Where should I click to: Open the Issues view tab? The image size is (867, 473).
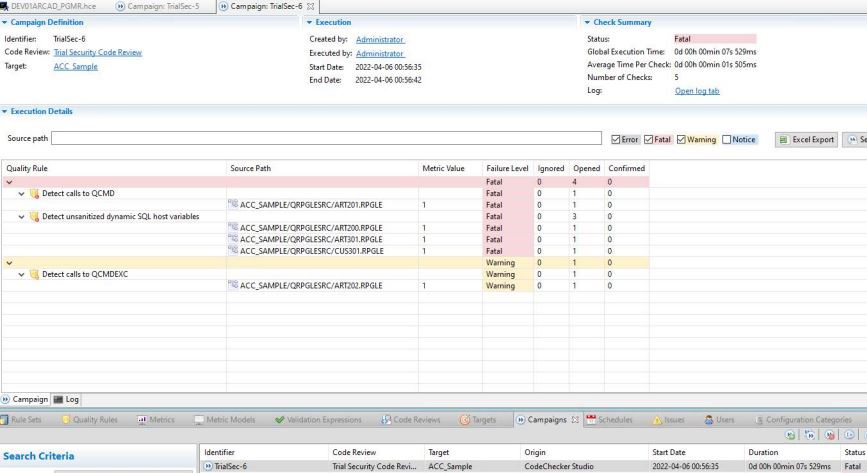pos(668,420)
